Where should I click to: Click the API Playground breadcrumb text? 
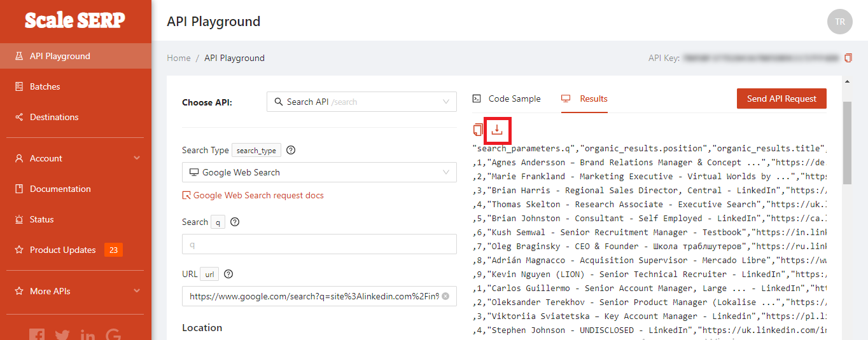pyautogui.click(x=234, y=58)
